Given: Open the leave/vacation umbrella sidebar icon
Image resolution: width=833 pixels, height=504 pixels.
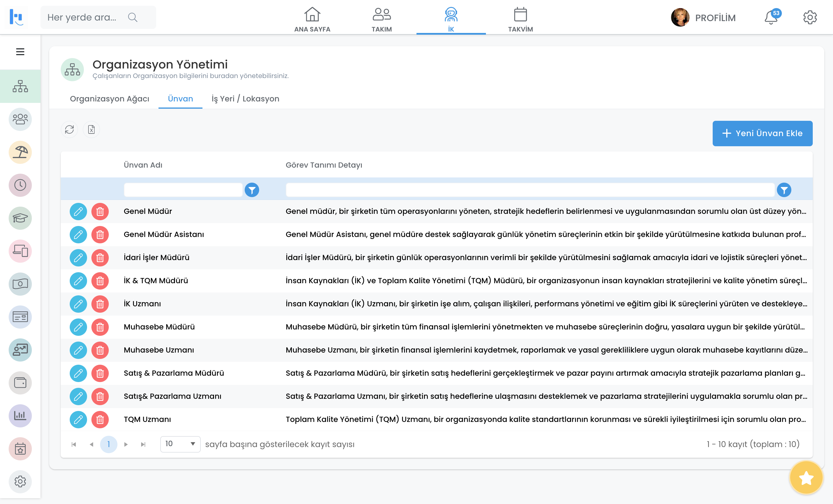Looking at the screenshot, I should point(20,152).
